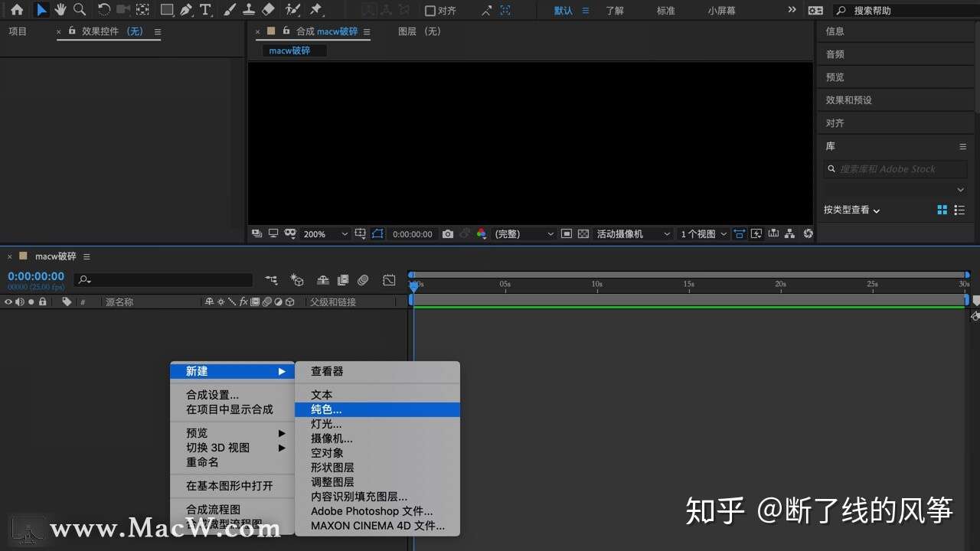This screenshot has height=551, width=980.
Task: Select the Selection arrow tool
Action: tap(41, 10)
